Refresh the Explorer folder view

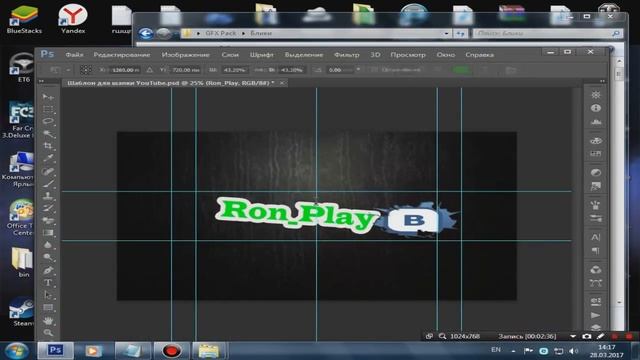(x=460, y=33)
